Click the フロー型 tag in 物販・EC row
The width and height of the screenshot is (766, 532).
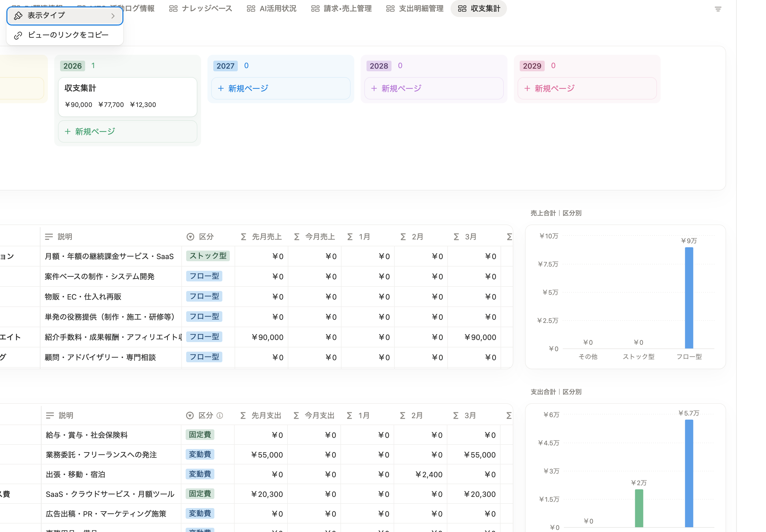click(204, 296)
